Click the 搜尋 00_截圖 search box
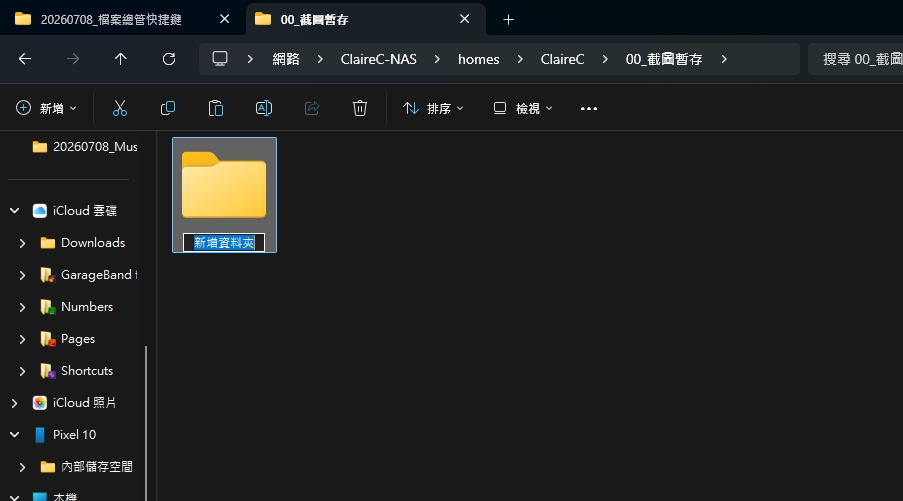Viewport: 903px width, 501px height. click(x=855, y=59)
